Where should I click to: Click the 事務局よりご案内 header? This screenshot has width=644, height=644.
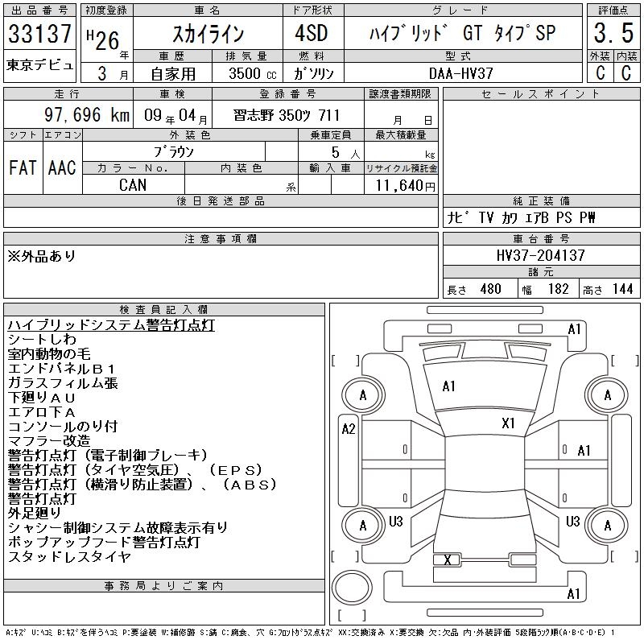[163, 586]
